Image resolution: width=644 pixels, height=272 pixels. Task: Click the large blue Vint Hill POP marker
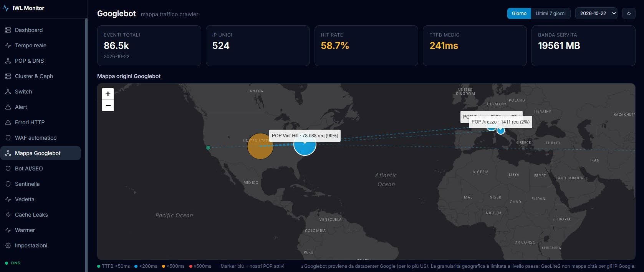(305, 145)
